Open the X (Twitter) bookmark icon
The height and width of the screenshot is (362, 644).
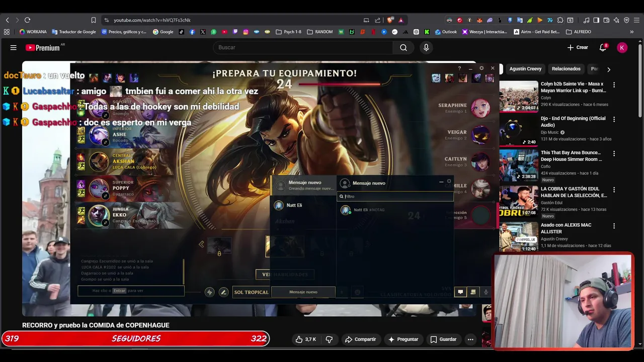click(x=203, y=32)
